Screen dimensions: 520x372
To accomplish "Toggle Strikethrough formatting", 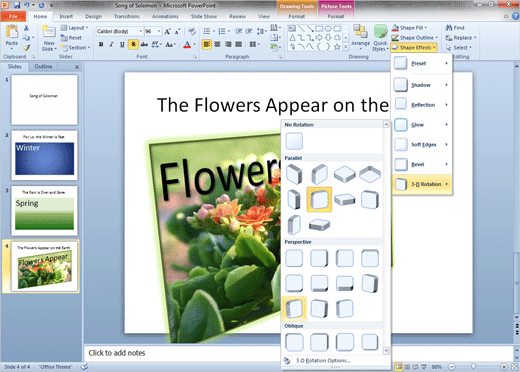I will 144,44.
